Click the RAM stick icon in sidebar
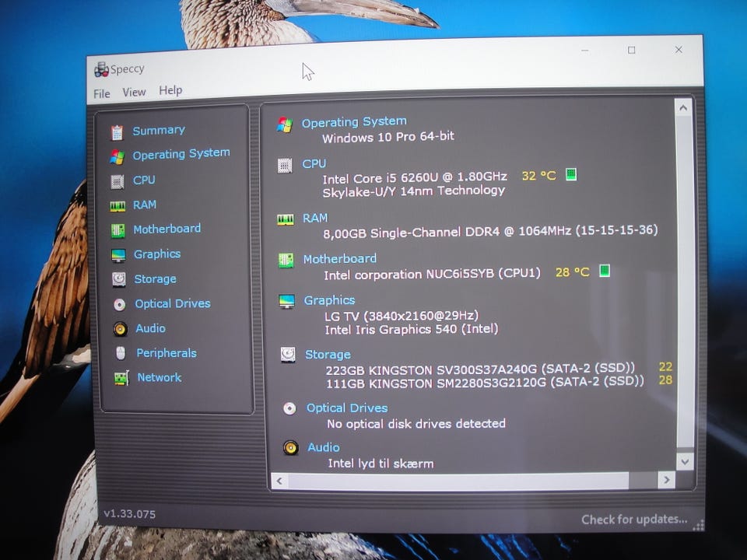This screenshot has width=747, height=560. [x=117, y=206]
